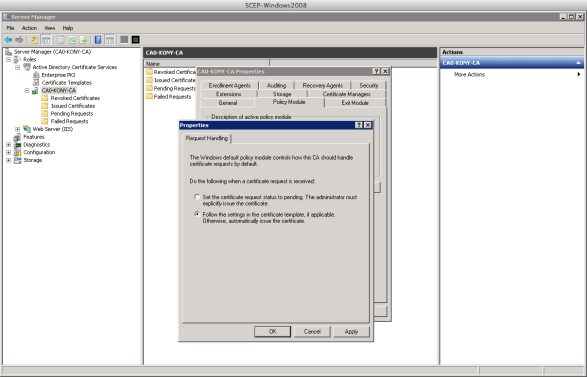The height and width of the screenshot is (377, 587).
Task: Click the gray Start Service toolbar square
Action: tap(124, 40)
